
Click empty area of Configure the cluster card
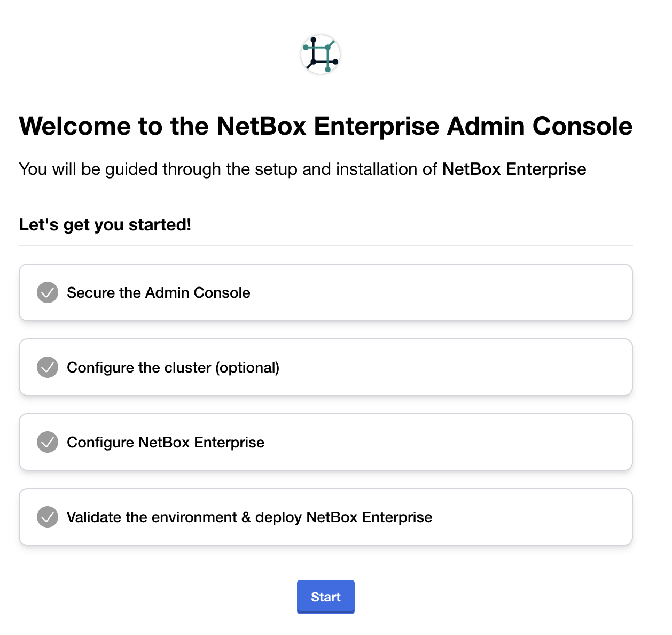click(454, 368)
